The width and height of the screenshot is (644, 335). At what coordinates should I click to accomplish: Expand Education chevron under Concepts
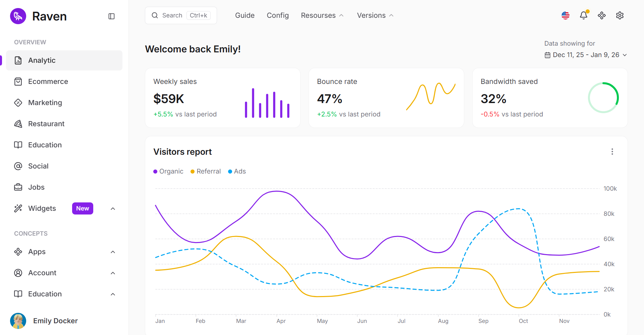113,294
